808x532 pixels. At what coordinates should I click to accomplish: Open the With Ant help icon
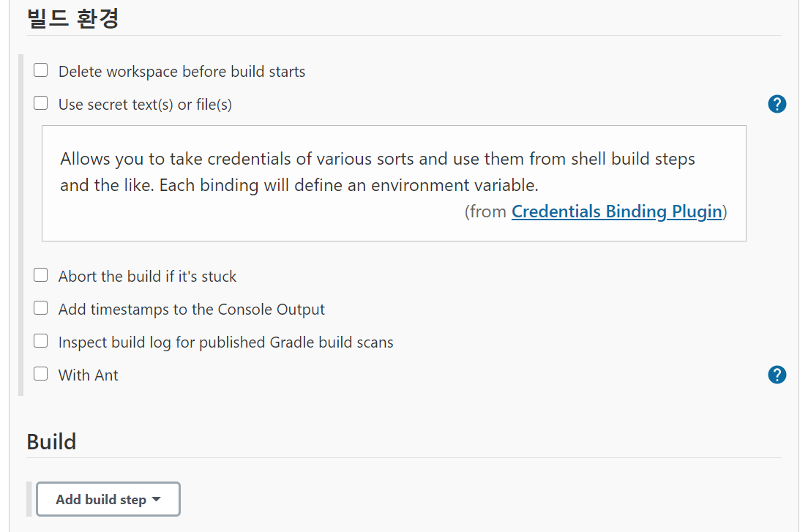(777, 375)
